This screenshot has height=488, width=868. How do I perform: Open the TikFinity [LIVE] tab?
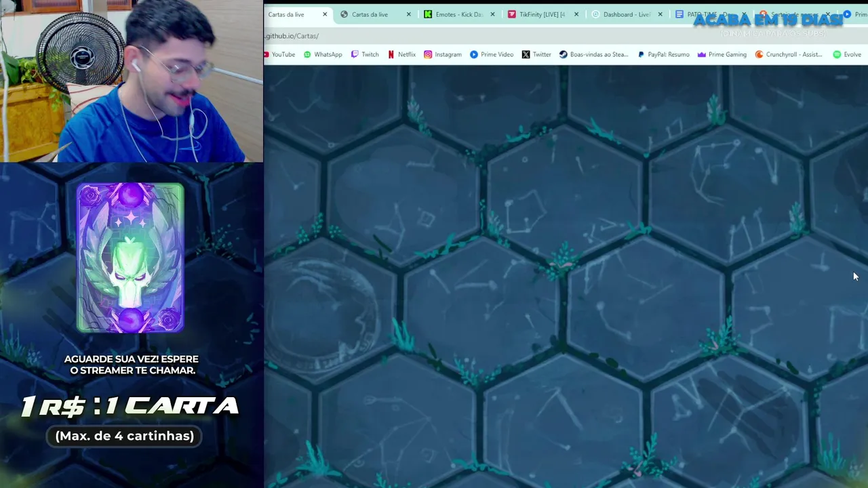coord(542,14)
